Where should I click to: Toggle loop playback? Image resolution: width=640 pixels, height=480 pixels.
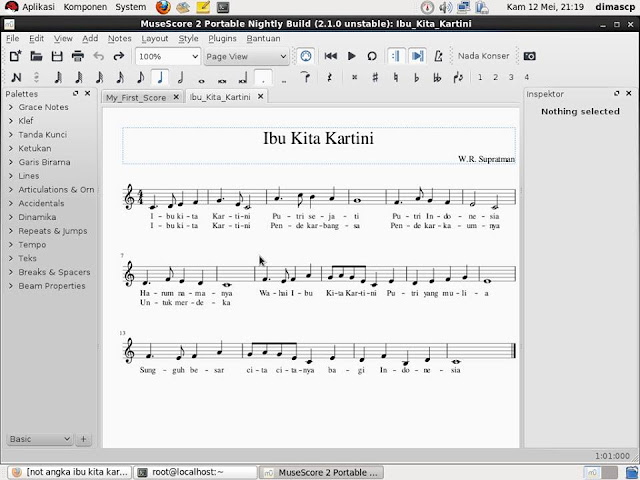pos(372,56)
